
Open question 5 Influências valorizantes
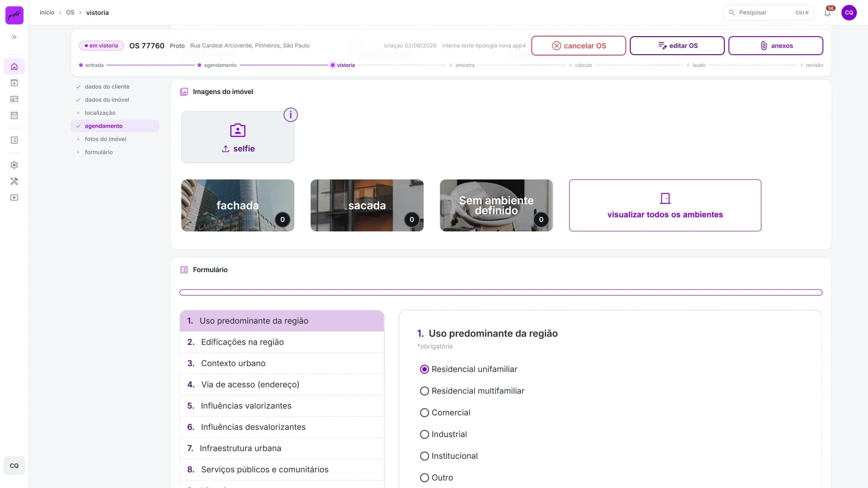click(282, 406)
